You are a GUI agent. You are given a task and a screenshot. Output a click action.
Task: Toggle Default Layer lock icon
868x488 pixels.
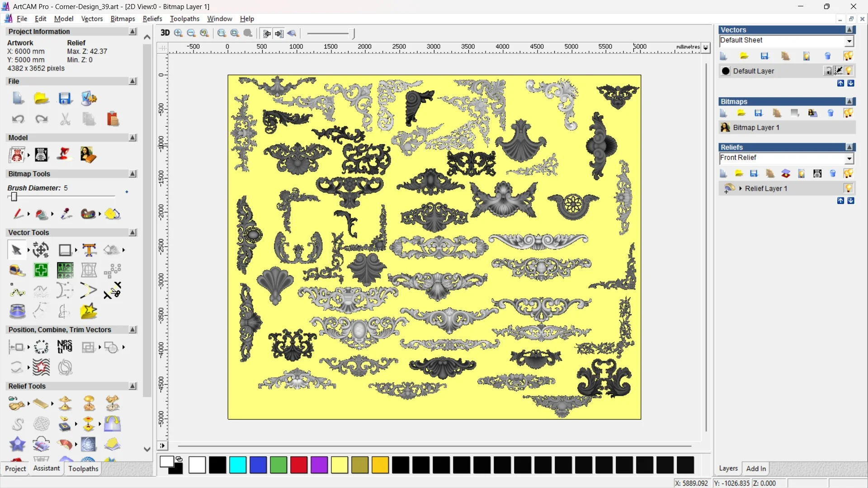coord(828,71)
